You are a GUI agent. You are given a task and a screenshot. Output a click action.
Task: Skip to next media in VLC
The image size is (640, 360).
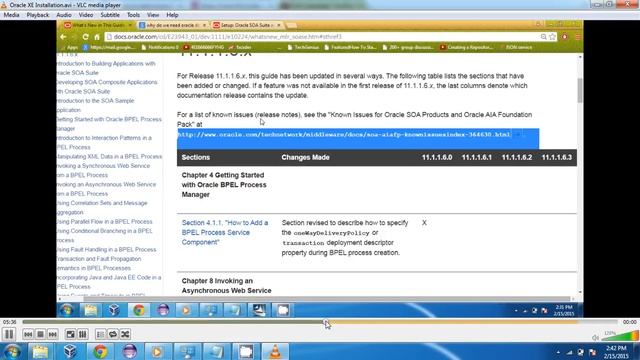pos(52,334)
